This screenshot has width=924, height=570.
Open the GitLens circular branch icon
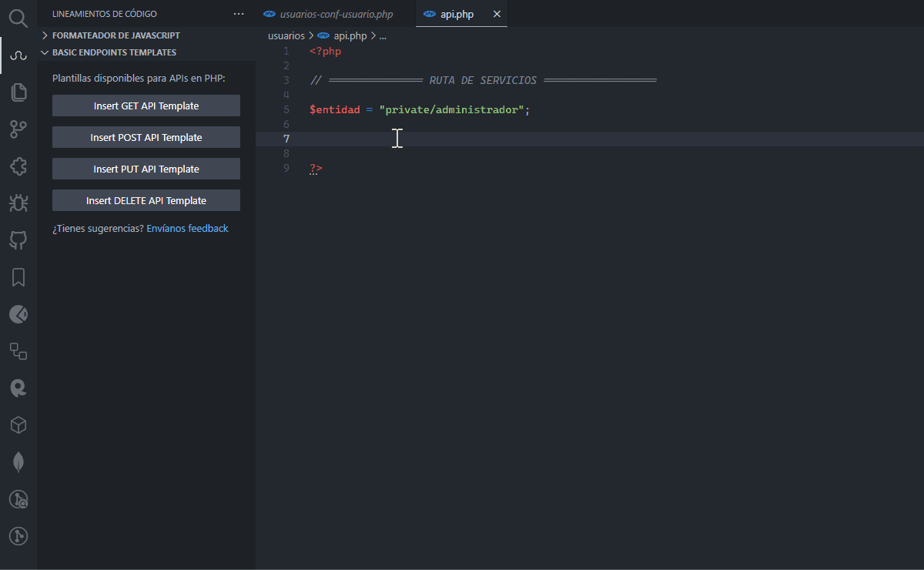click(x=18, y=536)
